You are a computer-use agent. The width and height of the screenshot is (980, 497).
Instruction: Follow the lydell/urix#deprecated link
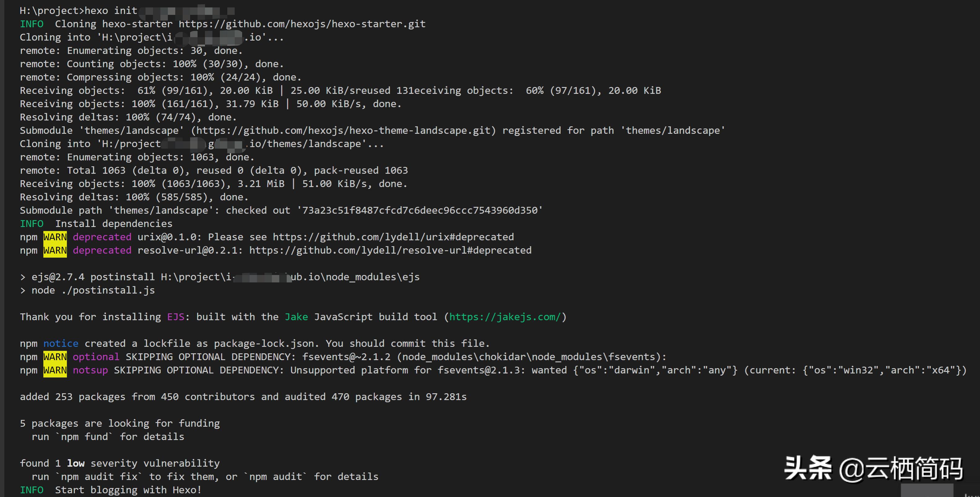click(x=393, y=237)
